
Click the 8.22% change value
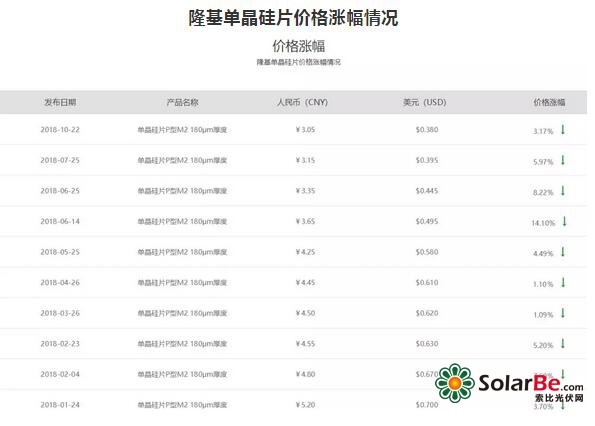(x=543, y=193)
